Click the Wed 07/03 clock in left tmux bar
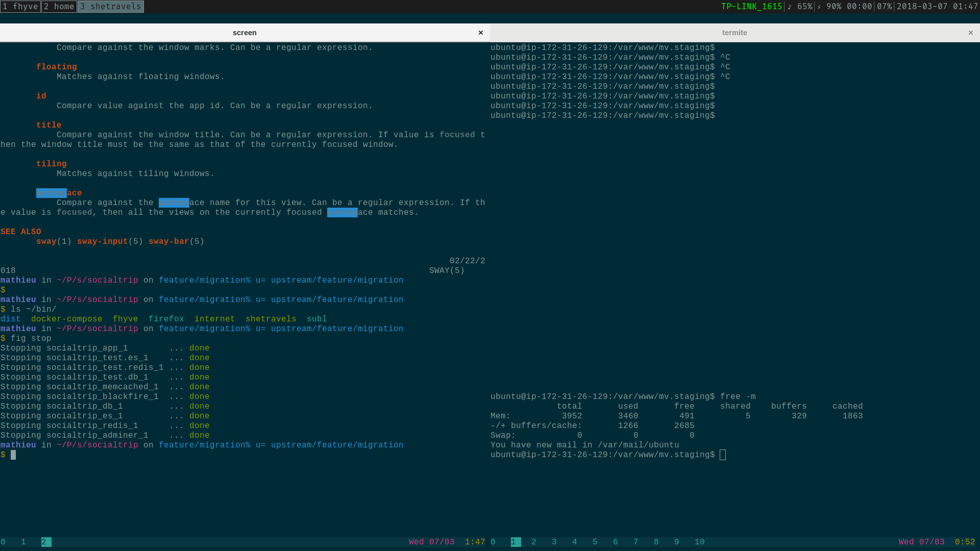The height and width of the screenshot is (551, 980). [431, 542]
